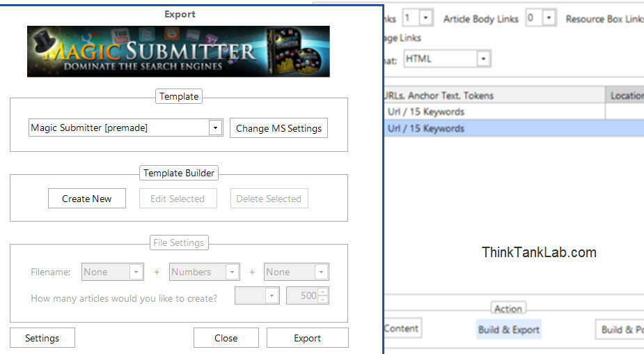The height and width of the screenshot is (354, 644).
Task: Select the highlighted Url / 15 Keywords row
Action: click(x=514, y=128)
